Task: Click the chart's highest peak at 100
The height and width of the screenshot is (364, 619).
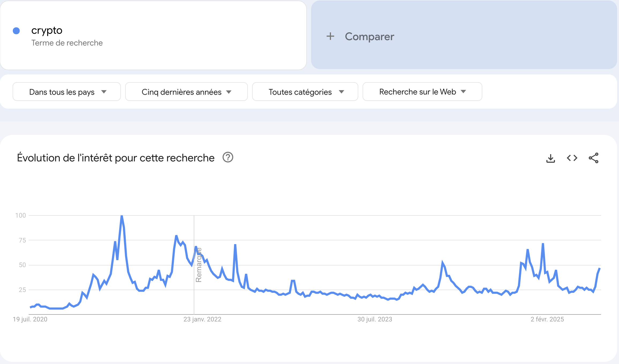Action: pyautogui.click(x=121, y=216)
